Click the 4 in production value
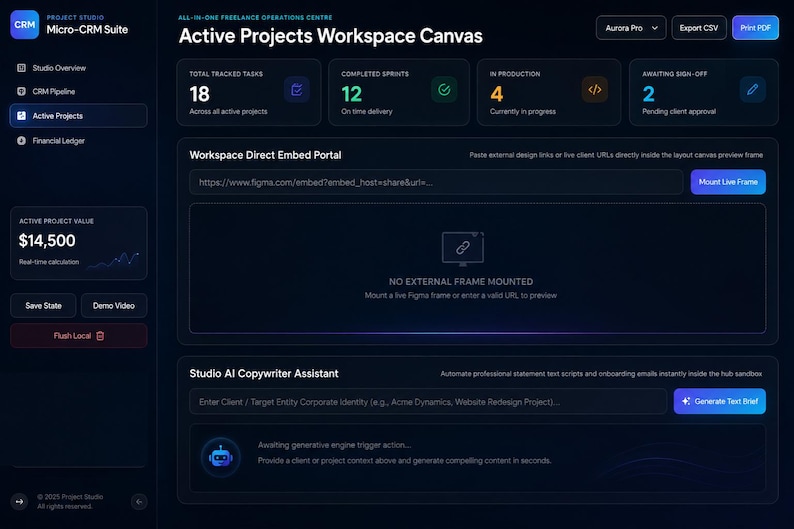This screenshot has height=529, width=794. [496, 94]
